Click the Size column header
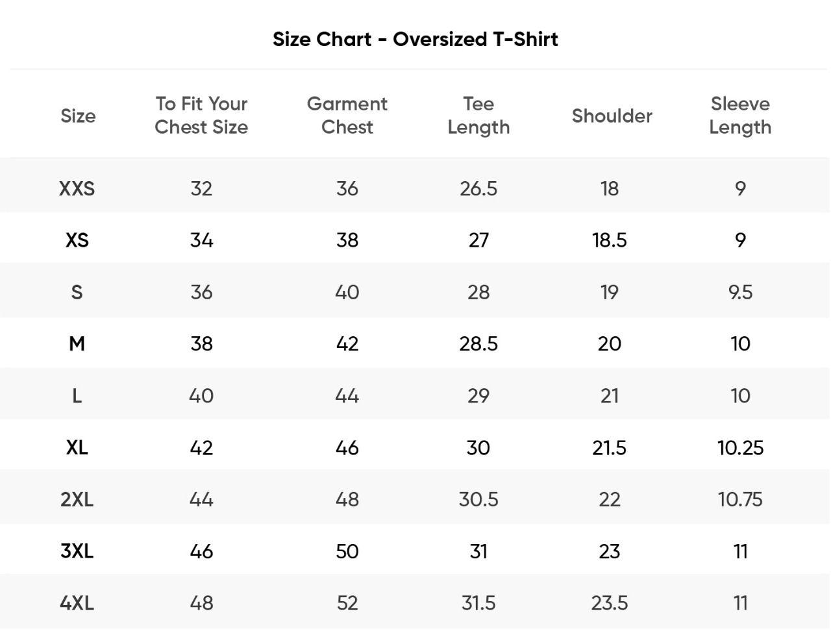Screen dimensions: 831x644 point(78,116)
